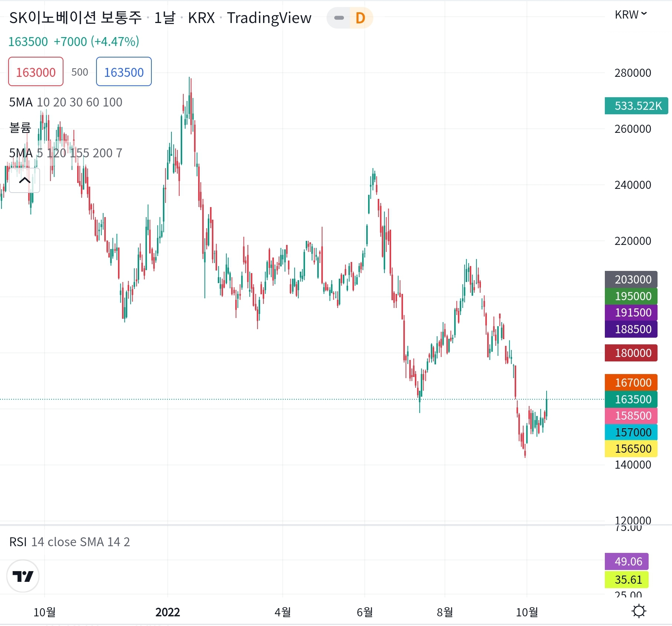Click the 2022 label on time axis
The height and width of the screenshot is (626, 672).
pyautogui.click(x=168, y=612)
